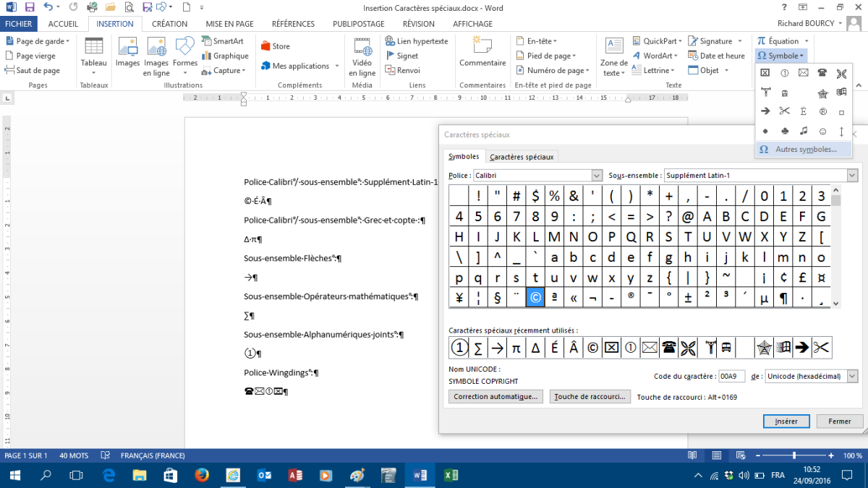Click the Fermer button
Viewport: 868px width, 488px height.
point(840,421)
